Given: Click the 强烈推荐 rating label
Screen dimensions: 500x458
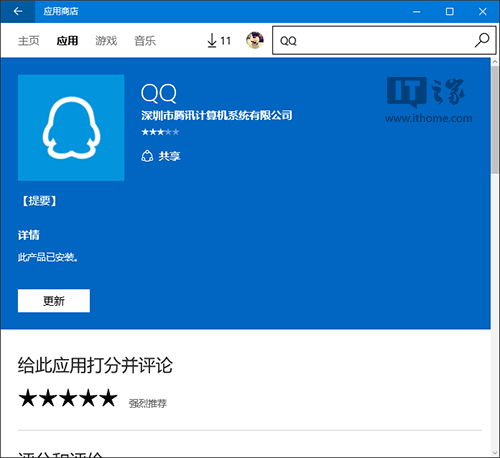Looking at the screenshot, I should pyautogui.click(x=148, y=404).
